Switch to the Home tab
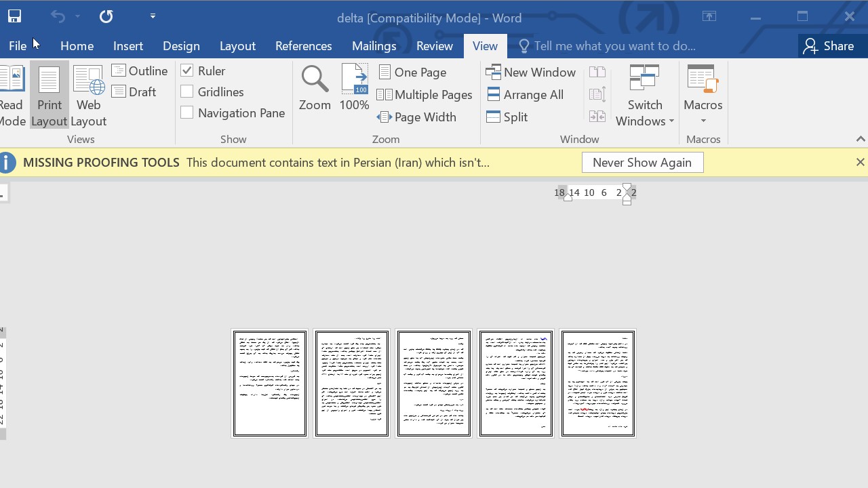This screenshot has width=868, height=488. pyautogui.click(x=77, y=46)
